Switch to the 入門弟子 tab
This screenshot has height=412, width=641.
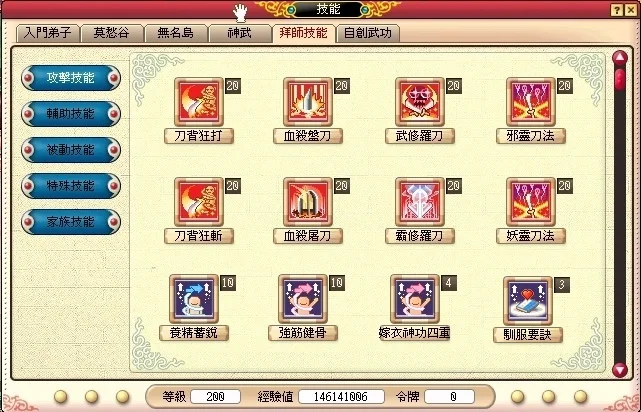[x=48, y=34]
